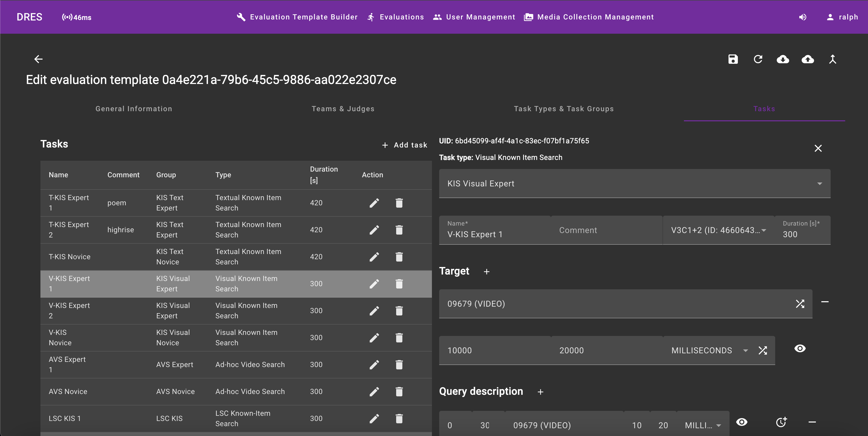Image resolution: width=868 pixels, height=436 pixels.
Task: Add a new target with plus icon
Action: (x=487, y=272)
